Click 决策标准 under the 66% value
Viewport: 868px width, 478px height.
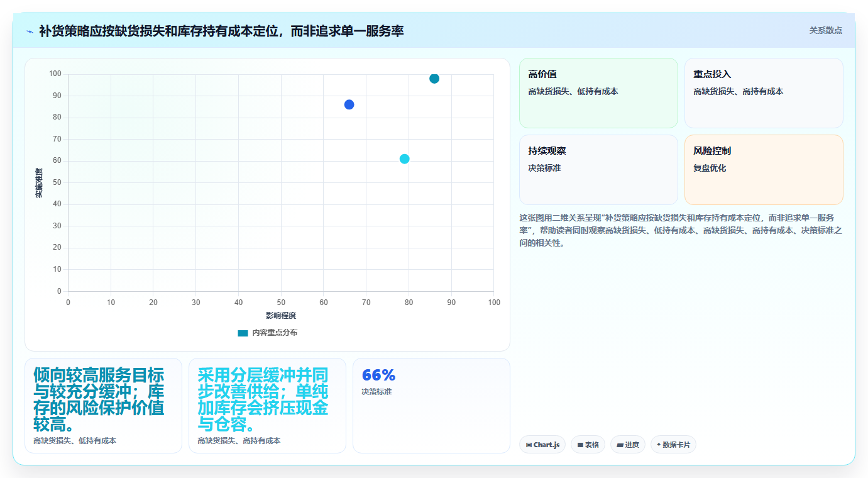coord(376,392)
